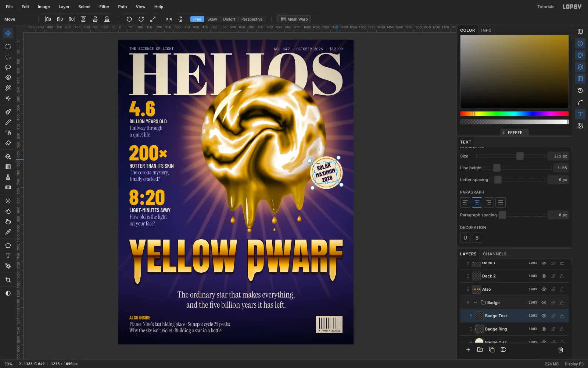Click the 50% zoom level readout

[8, 364]
